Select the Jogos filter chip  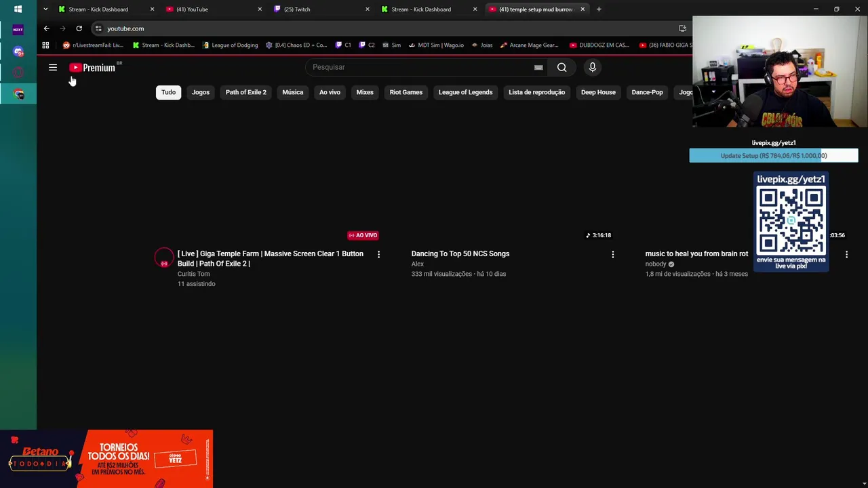click(201, 92)
